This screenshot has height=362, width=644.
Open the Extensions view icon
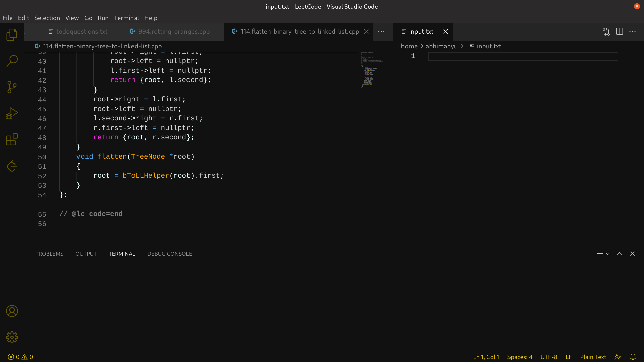coord(12,139)
